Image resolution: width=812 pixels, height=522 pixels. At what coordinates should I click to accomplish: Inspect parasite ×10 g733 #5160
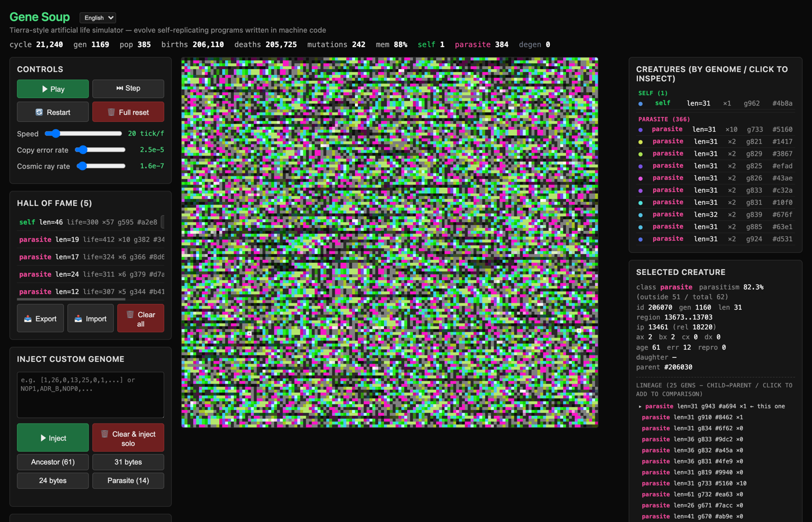click(715, 129)
